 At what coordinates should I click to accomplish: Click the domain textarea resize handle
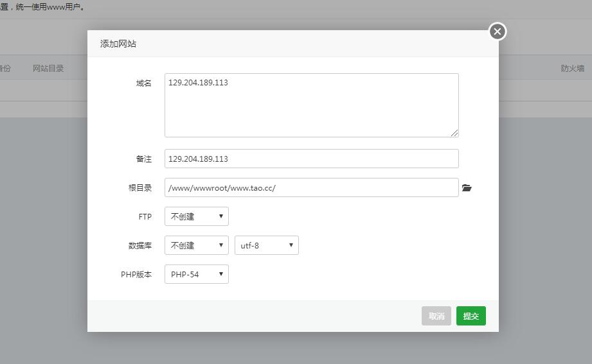coord(454,133)
